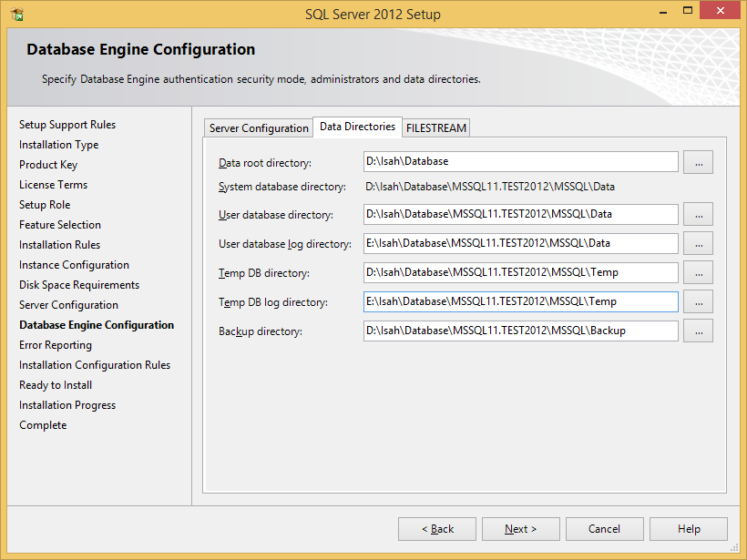Click the User database log directory field

tap(521, 243)
